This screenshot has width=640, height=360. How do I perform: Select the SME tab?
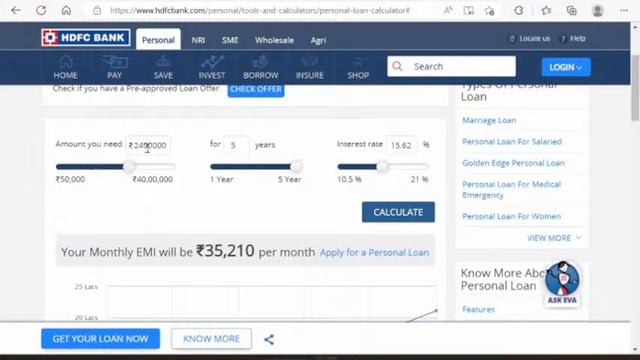[230, 40]
